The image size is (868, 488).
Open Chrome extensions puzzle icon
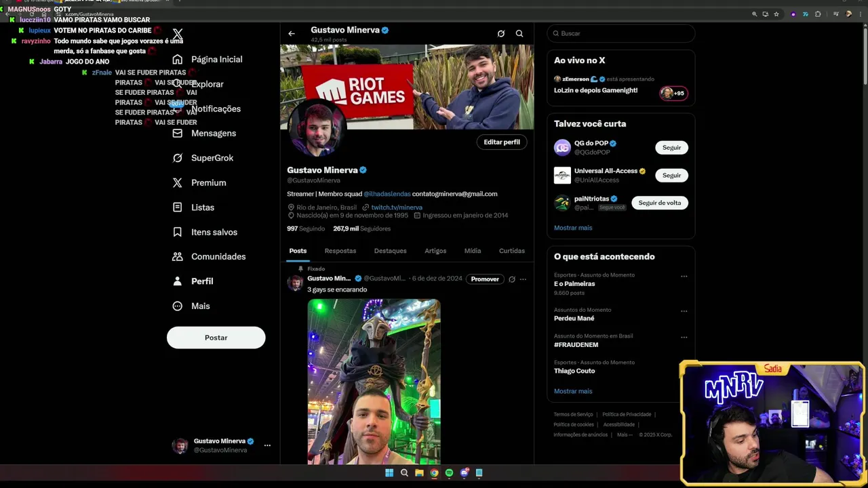[x=818, y=14]
